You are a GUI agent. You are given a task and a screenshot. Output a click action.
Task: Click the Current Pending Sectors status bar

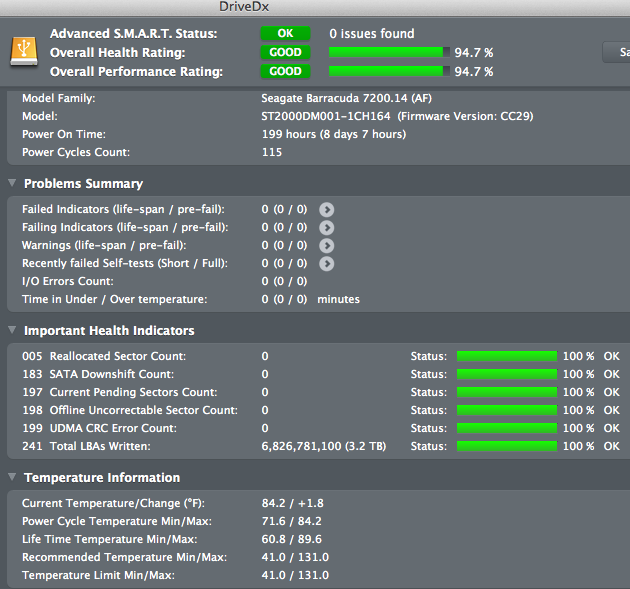[507, 392]
